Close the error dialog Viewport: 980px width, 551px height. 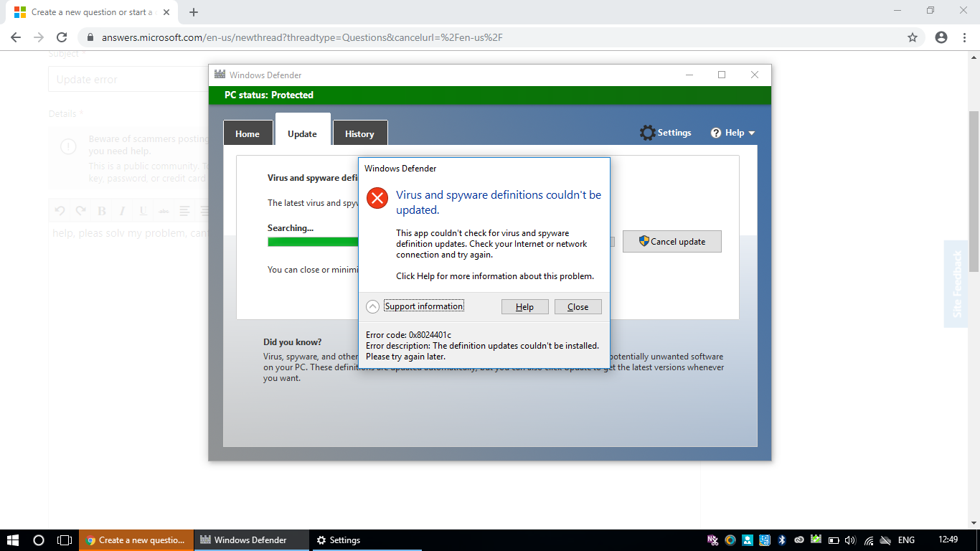(578, 307)
